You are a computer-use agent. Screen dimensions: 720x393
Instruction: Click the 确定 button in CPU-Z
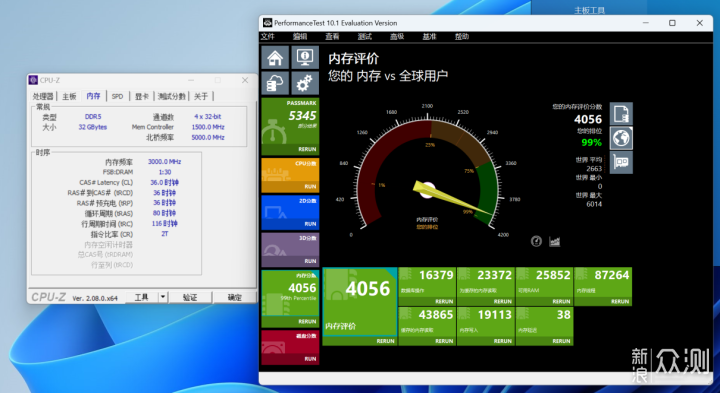235,297
